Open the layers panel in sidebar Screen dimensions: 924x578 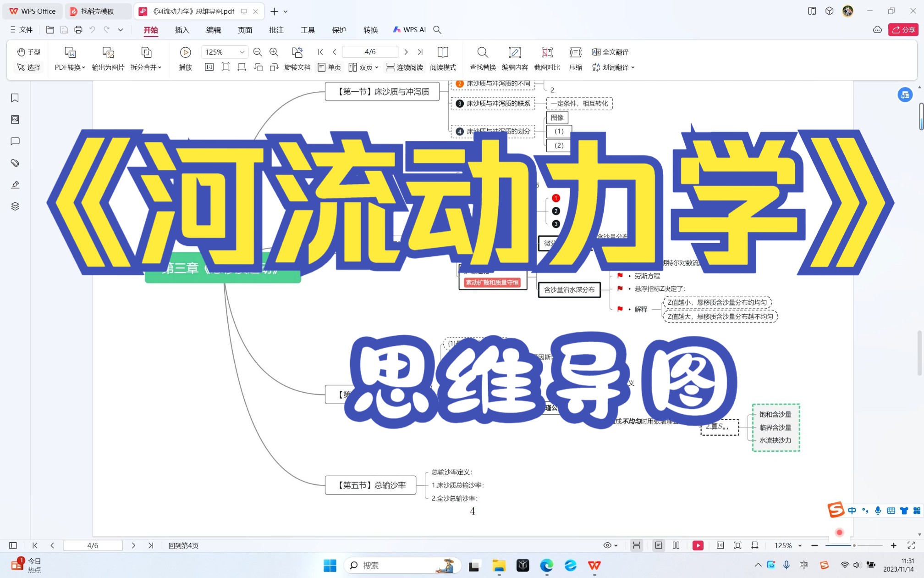coord(15,206)
